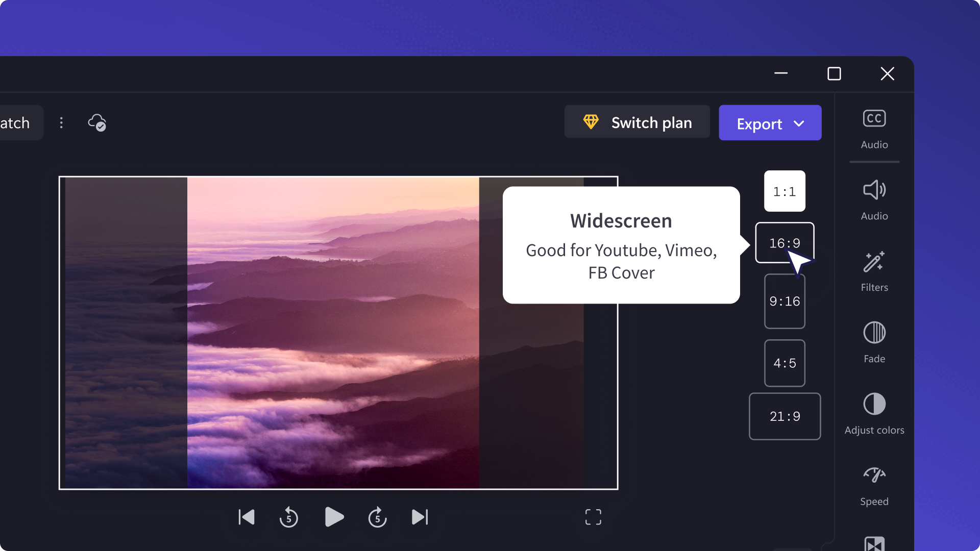Select the 4:5 portrait aspect ratio
The image size is (980, 551).
click(x=785, y=363)
